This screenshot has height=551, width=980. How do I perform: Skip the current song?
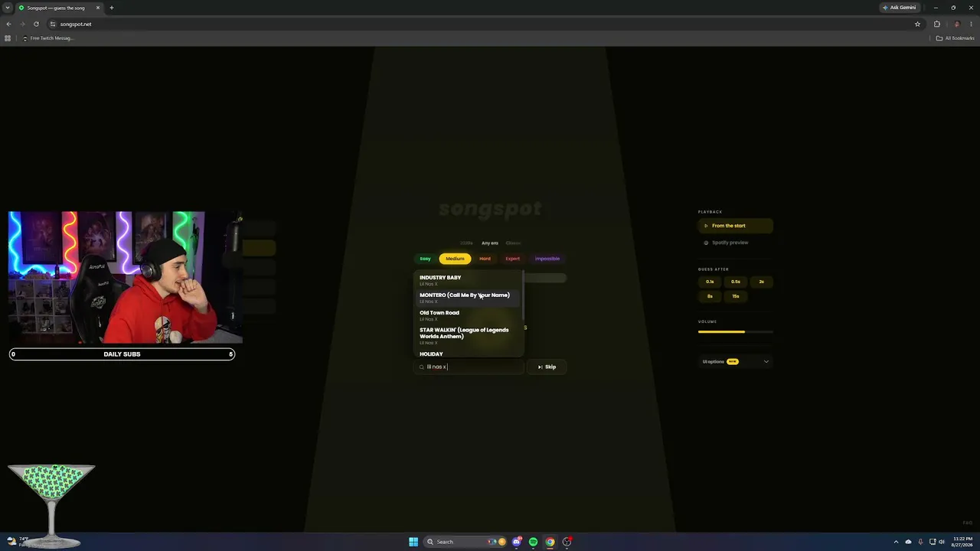pos(547,367)
